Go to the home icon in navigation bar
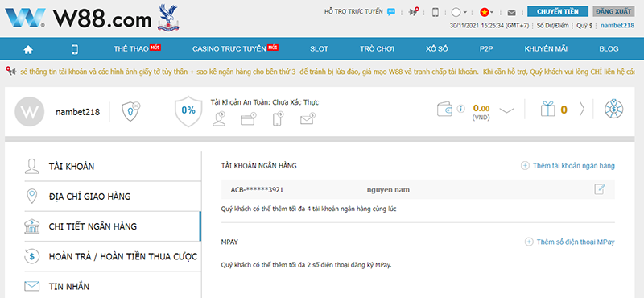The width and height of the screenshot is (644, 298). click(28, 49)
